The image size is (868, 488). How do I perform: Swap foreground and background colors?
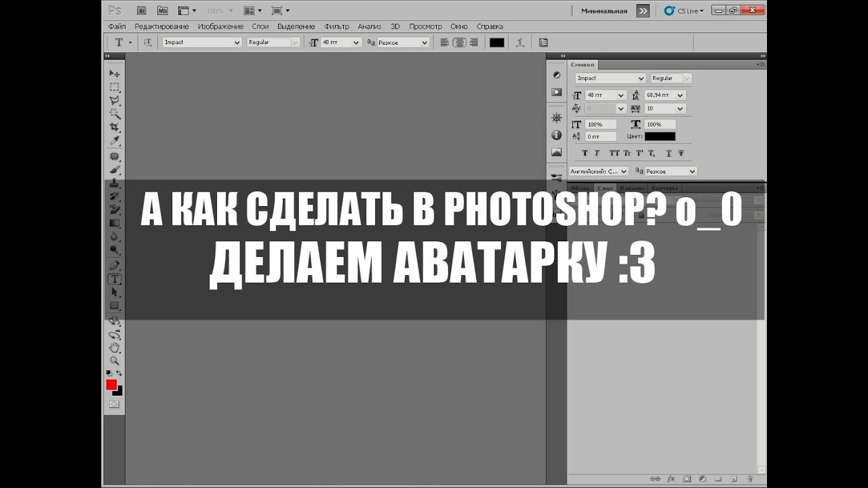119,373
